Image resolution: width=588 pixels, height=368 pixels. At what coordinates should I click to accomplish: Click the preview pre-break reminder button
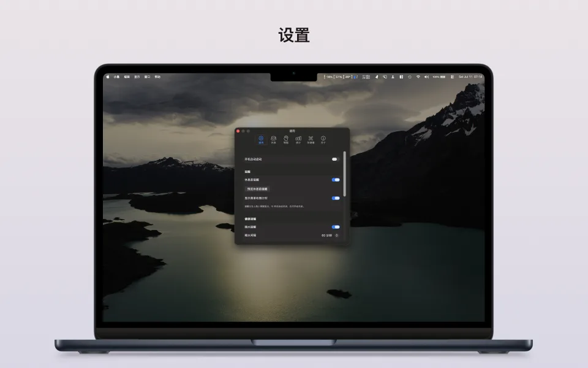pos(257,189)
